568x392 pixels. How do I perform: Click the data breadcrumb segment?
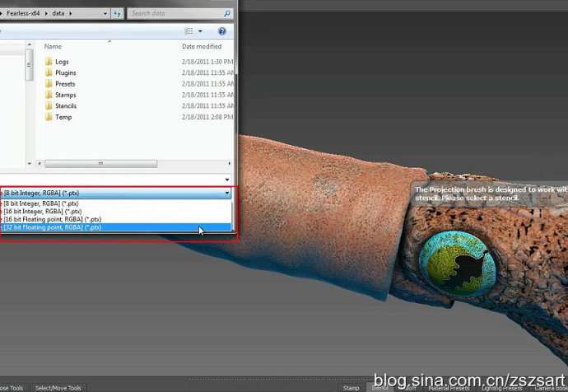[x=58, y=13]
